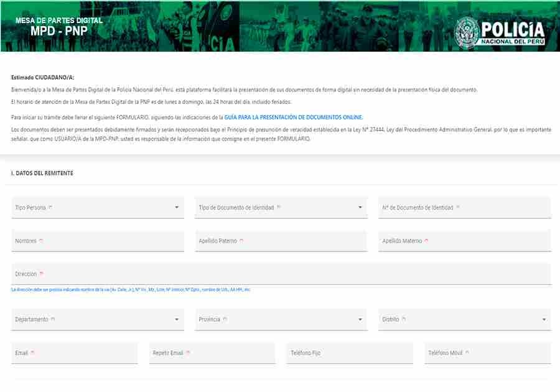Click into the Email field

[x=75, y=353]
